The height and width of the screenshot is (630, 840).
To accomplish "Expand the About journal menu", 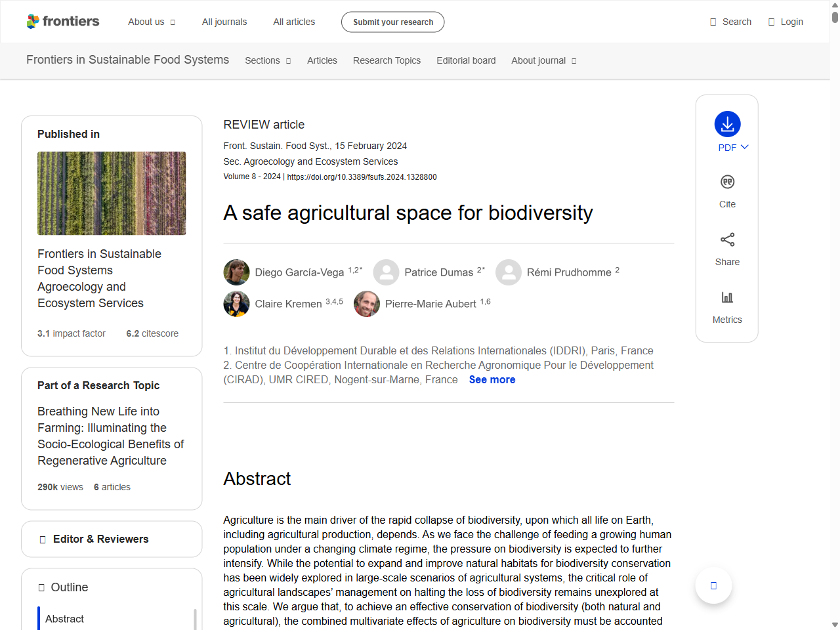I will click(543, 60).
